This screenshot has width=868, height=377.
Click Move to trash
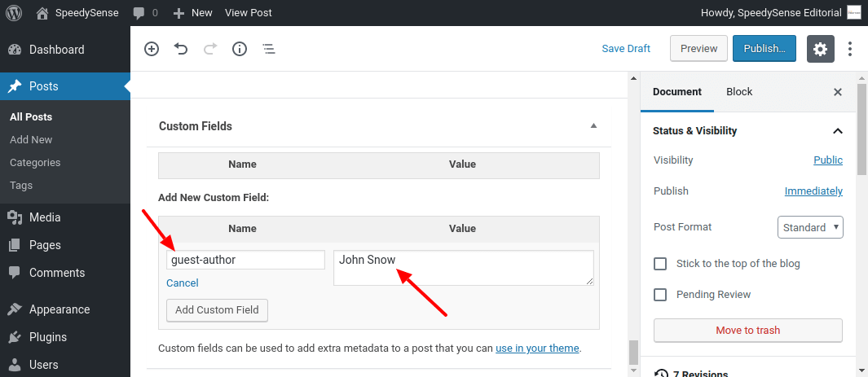tap(748, 331)
